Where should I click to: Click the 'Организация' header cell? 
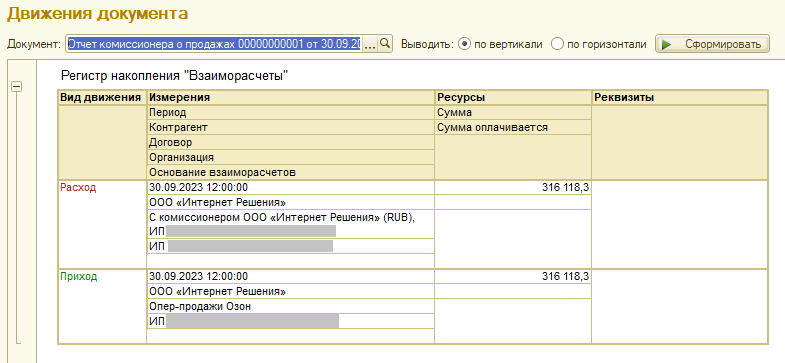tap(291, 157)
